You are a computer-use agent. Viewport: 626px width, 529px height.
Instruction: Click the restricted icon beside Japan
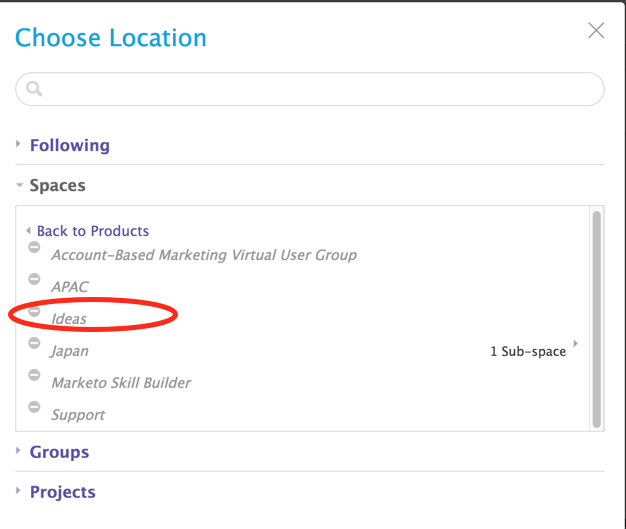point(34,343)
